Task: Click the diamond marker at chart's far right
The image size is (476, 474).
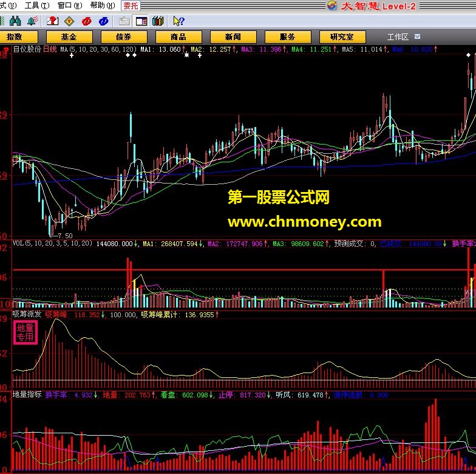Action: (x=469, y=55)
